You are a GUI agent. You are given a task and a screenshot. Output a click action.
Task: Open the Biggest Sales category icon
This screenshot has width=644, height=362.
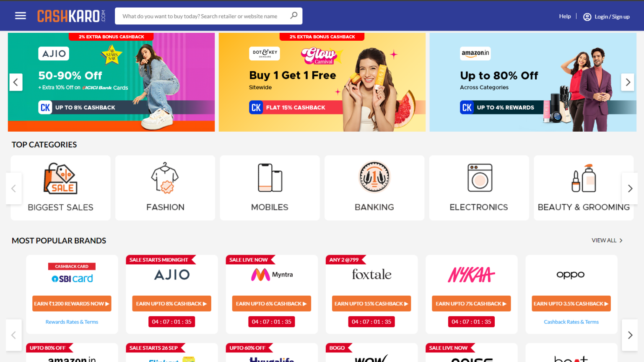[x=60, y=178]
